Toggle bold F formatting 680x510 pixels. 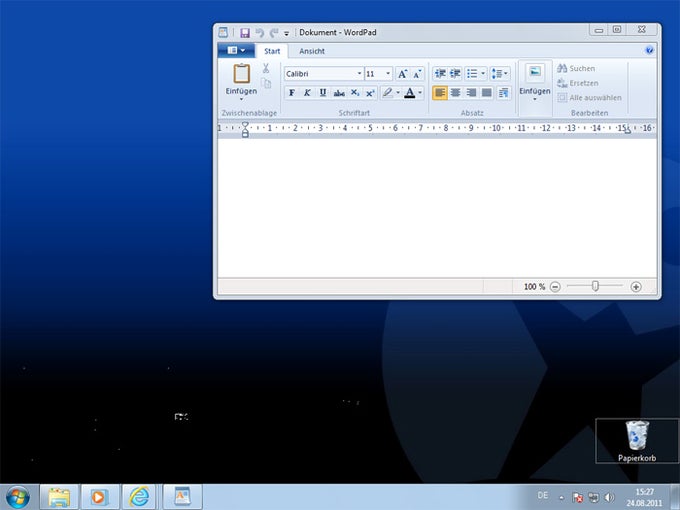pos(292,93)
